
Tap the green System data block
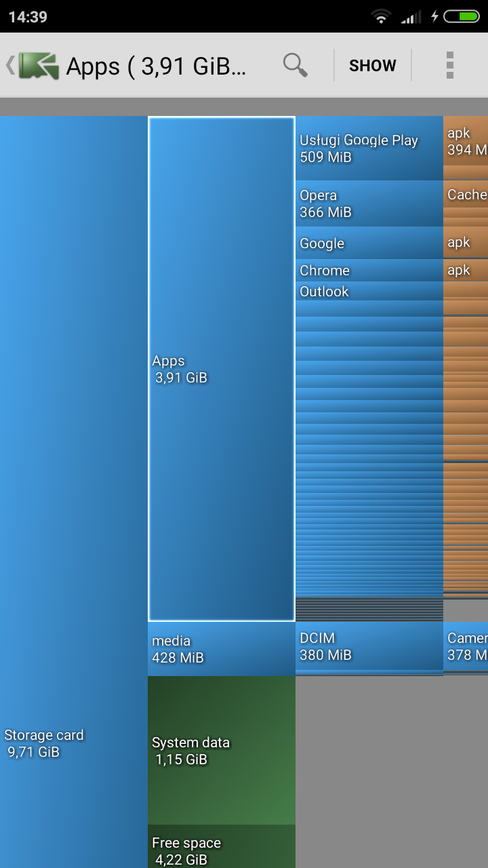pos(221,750)
